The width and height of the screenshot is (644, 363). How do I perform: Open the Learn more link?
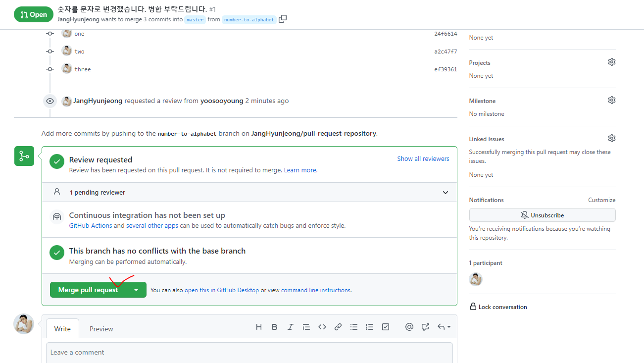300,170
